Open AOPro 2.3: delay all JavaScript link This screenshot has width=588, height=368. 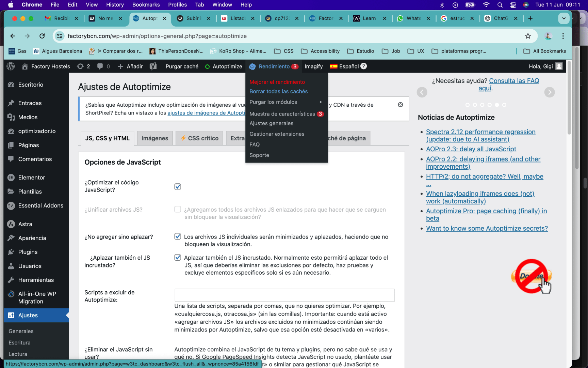click(471, 149)
